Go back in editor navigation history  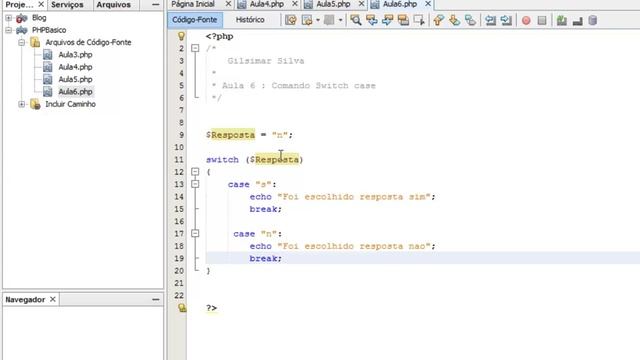tap(307, 20)
